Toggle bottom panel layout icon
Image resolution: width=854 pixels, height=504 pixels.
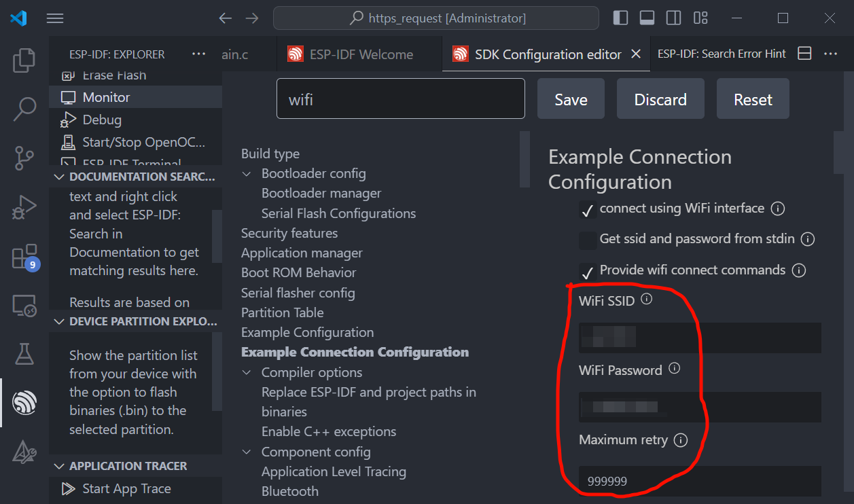pyautogui.click(x=647, y=18)
